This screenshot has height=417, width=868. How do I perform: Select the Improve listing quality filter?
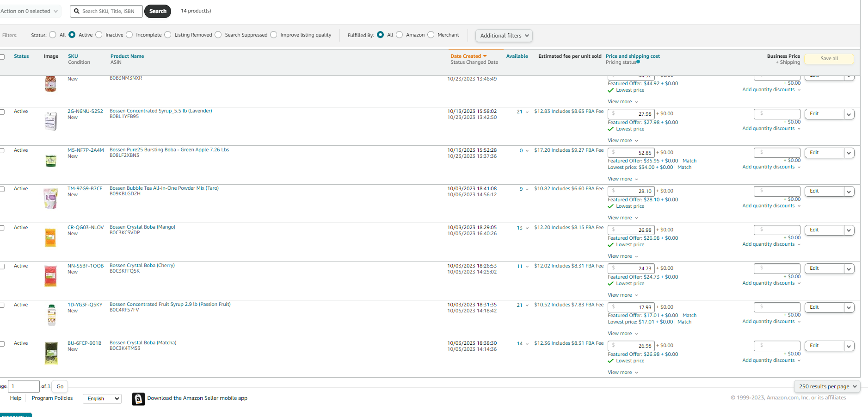[x=274, y=35]
